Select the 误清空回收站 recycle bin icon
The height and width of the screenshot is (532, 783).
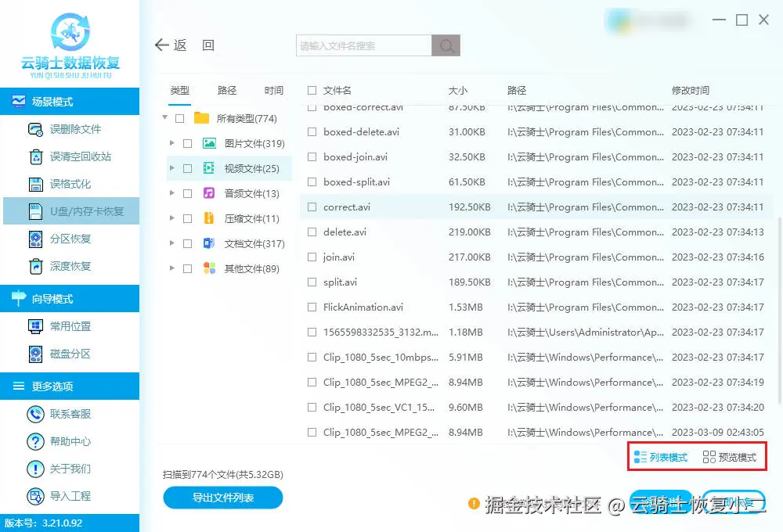(35, 156)
